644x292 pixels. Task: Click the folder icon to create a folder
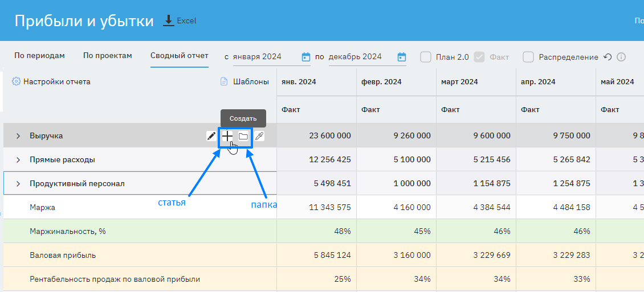243,136
